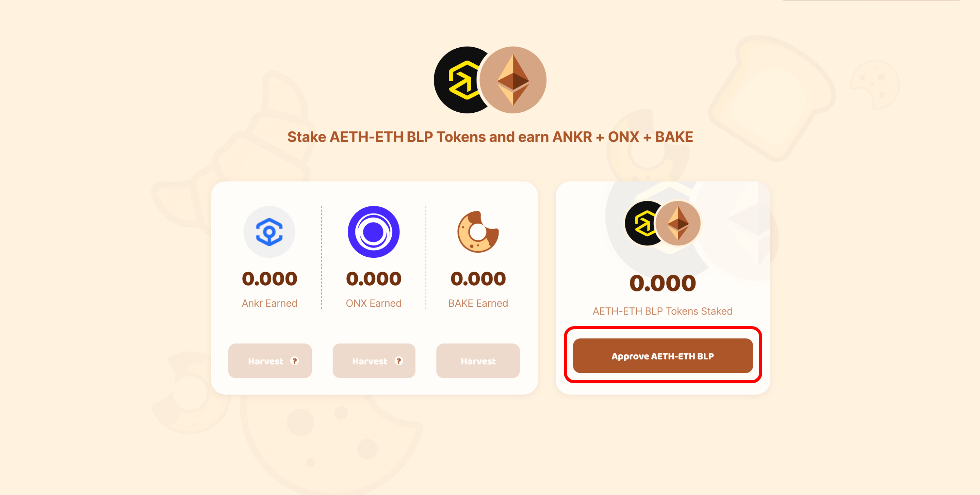Click the staked tokens 0.000 amount
980x495 pixels.
pyautogui.click(x=663, y=283)
